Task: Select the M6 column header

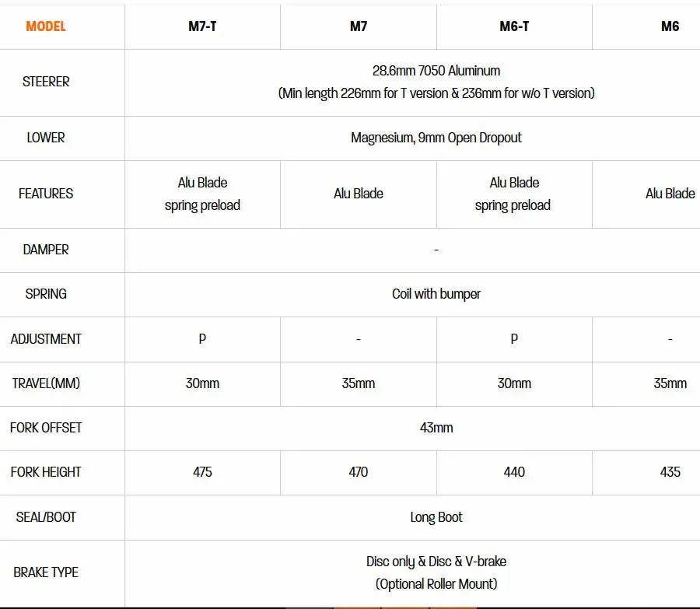Action: click(x=670, y=26)
